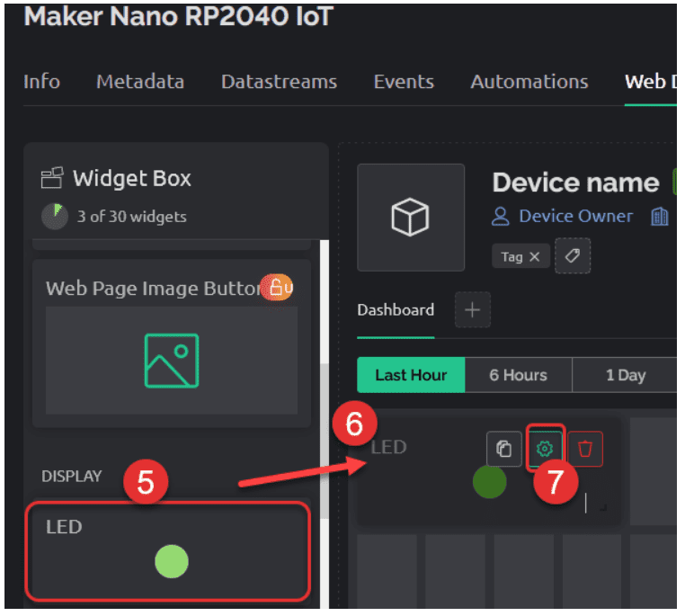Delete the LED widget with trash icon

[x=585, y=449]
